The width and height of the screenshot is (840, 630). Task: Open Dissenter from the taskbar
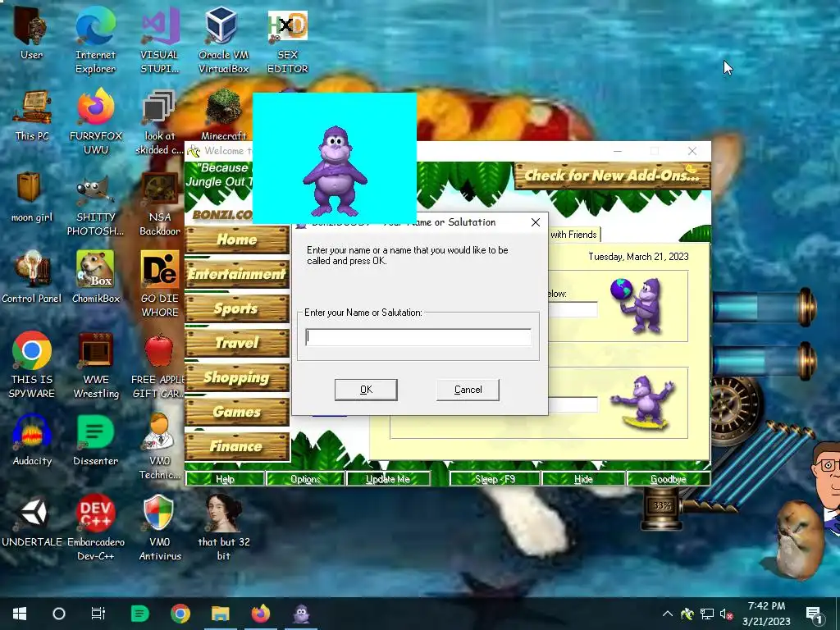click(x=139, y=614)
